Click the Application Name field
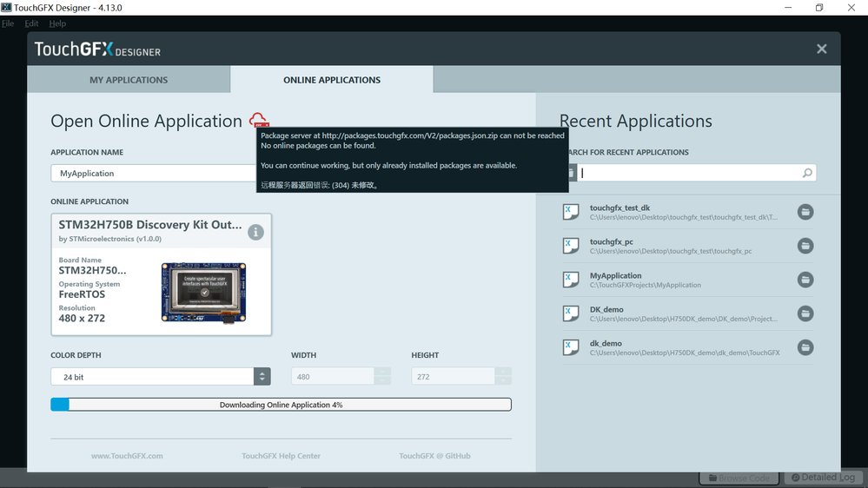The height and width of the screenshot is (488, 868). tap(153, 173)
